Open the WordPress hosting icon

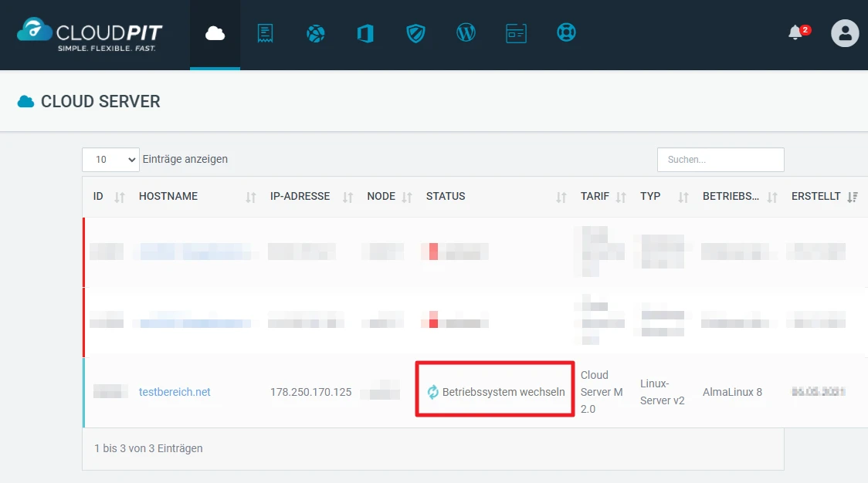[466, 33]
